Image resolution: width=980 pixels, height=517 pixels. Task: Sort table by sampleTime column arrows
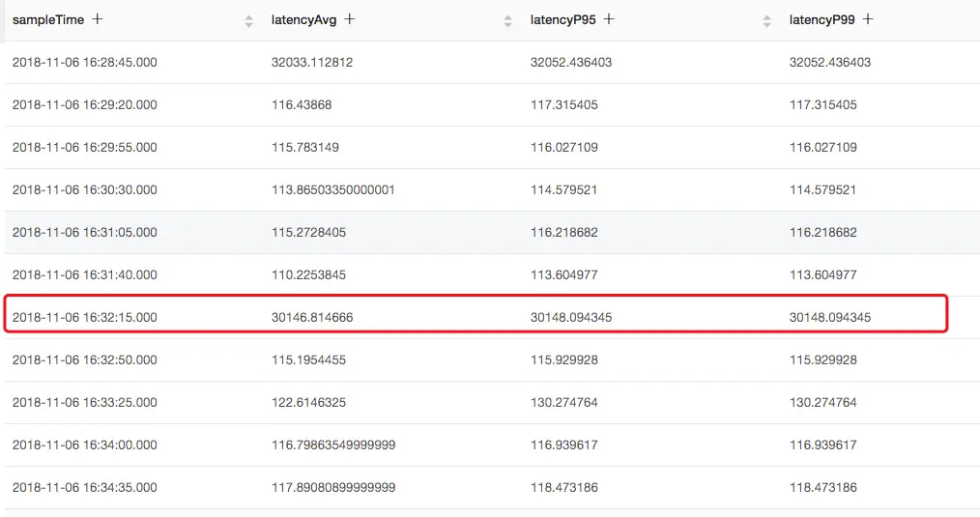point(248,21)
